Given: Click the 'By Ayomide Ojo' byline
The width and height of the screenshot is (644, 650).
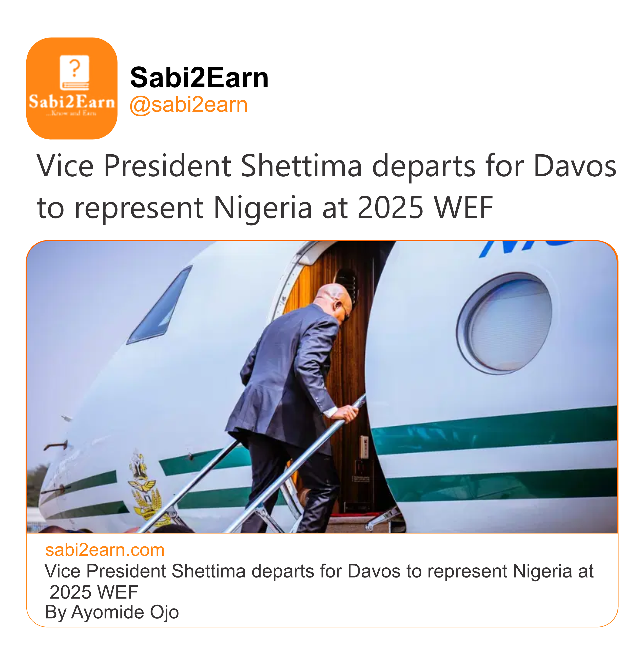Looking at the screenshot, I should tap(112, 612).
